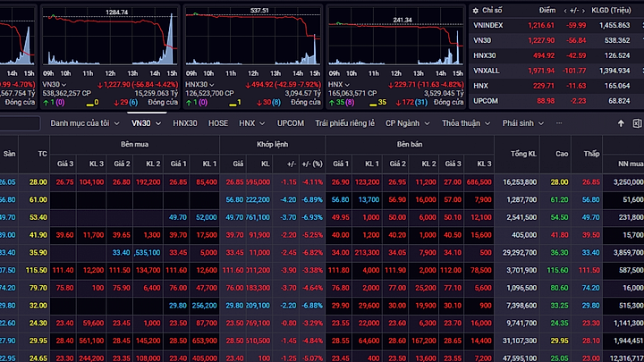
Task: Click the +/- (%) column header
Action: pos(312,164)
